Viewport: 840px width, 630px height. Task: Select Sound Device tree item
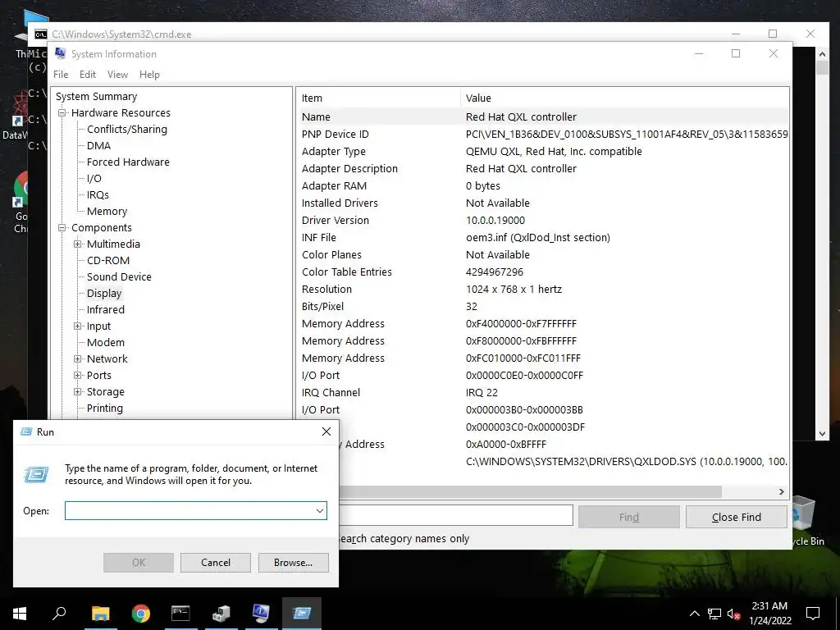[x=119, y=277]
